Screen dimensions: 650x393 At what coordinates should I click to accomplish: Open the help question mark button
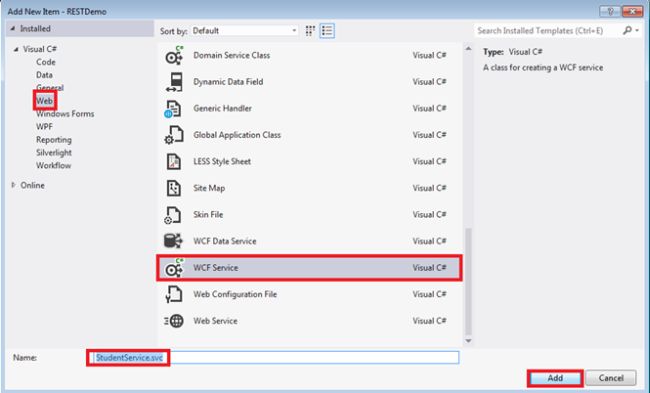pyautogui.click(x=610, y=11)
